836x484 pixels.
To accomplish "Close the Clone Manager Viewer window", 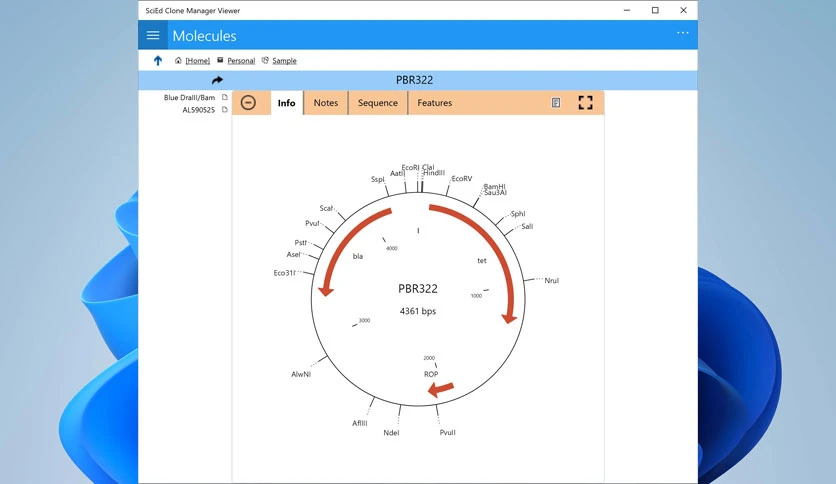I will tap(684, 10).
